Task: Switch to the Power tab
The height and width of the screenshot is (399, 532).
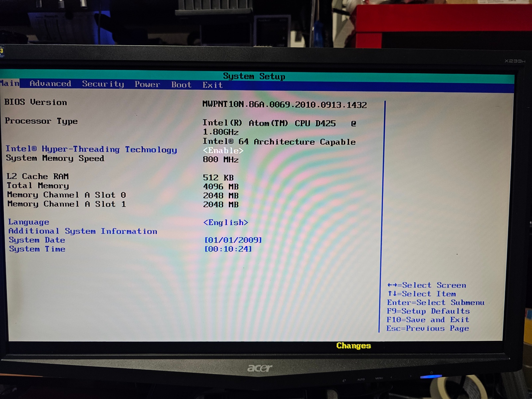Action: (147, 84)
